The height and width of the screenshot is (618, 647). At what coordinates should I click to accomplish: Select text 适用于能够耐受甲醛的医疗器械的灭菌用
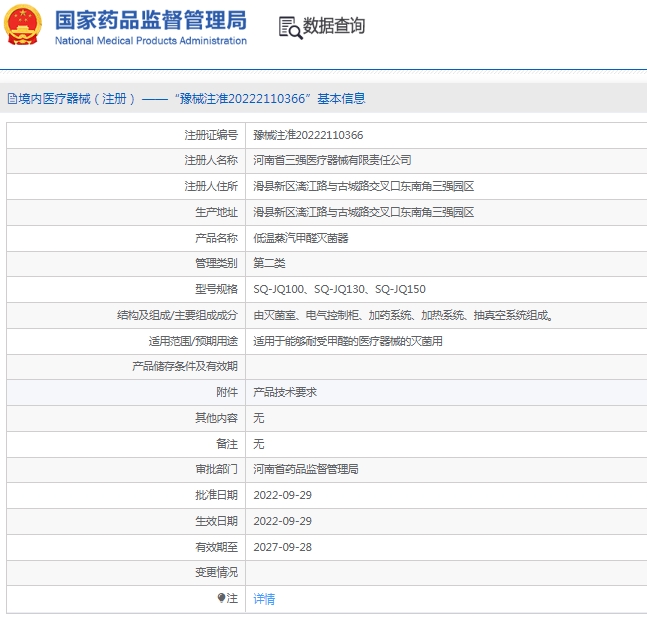coord(348,342)
